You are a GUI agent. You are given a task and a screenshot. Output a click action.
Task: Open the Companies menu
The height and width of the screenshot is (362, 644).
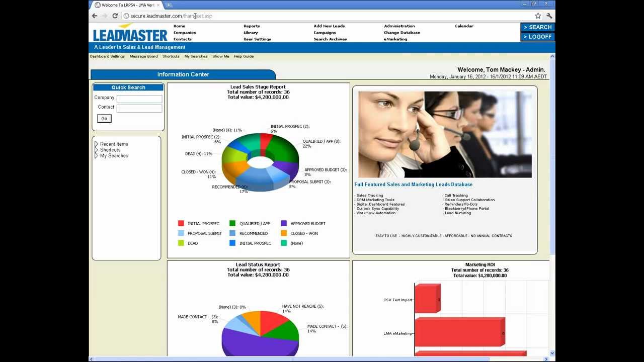(x=185, y=33)
